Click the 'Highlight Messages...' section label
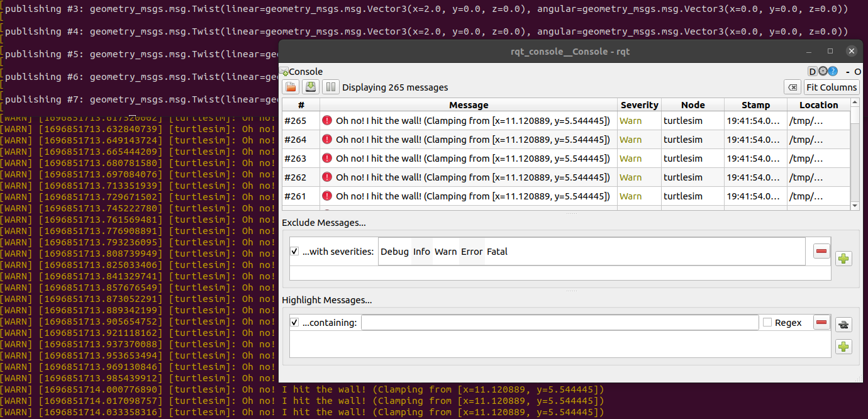The height and width of the screenshot is (419, 868). (x=327, y=300)
